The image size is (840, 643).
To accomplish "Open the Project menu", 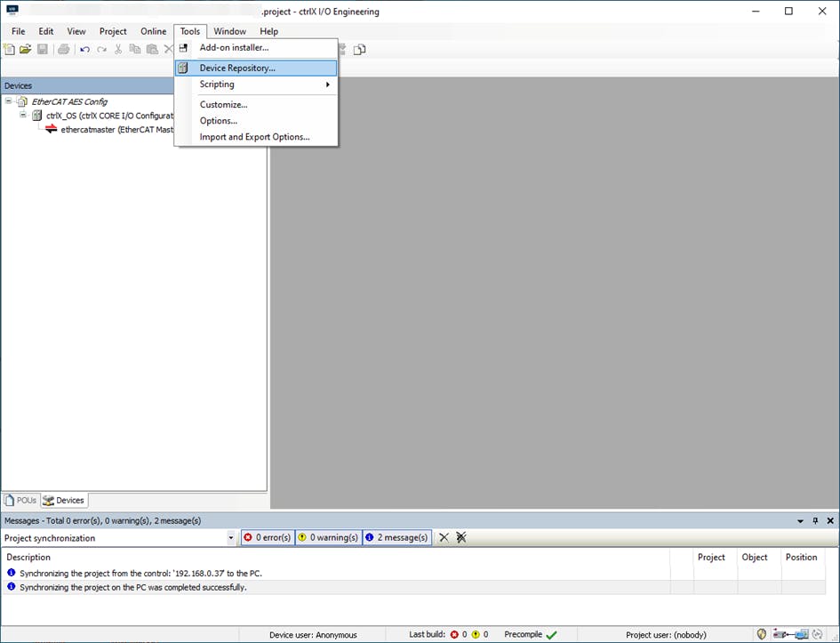I will (113, 31).
